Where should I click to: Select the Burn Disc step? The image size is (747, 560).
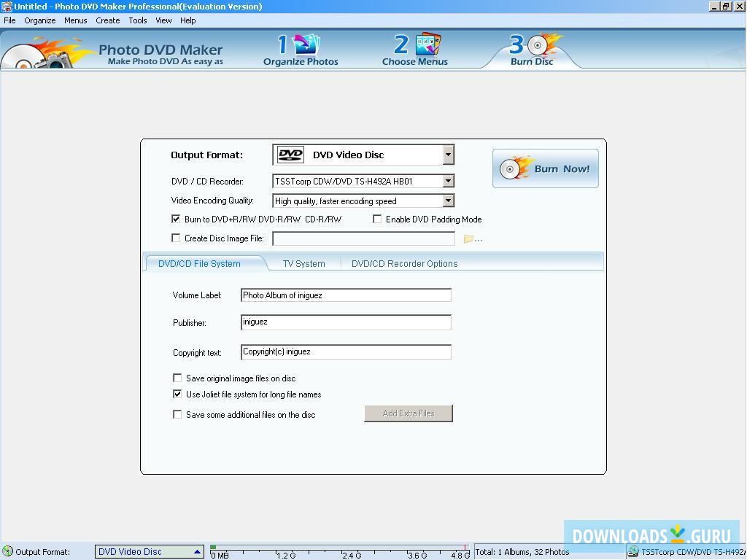point(533,50)
